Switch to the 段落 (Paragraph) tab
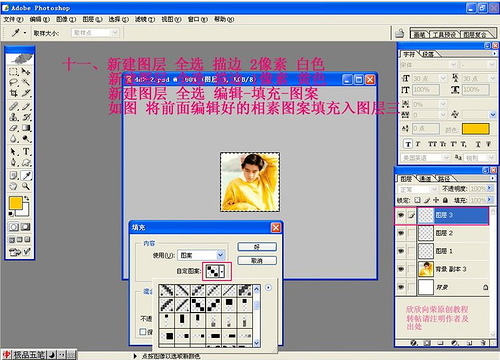This screenshot has height=360, width=500. click(428, 54)
